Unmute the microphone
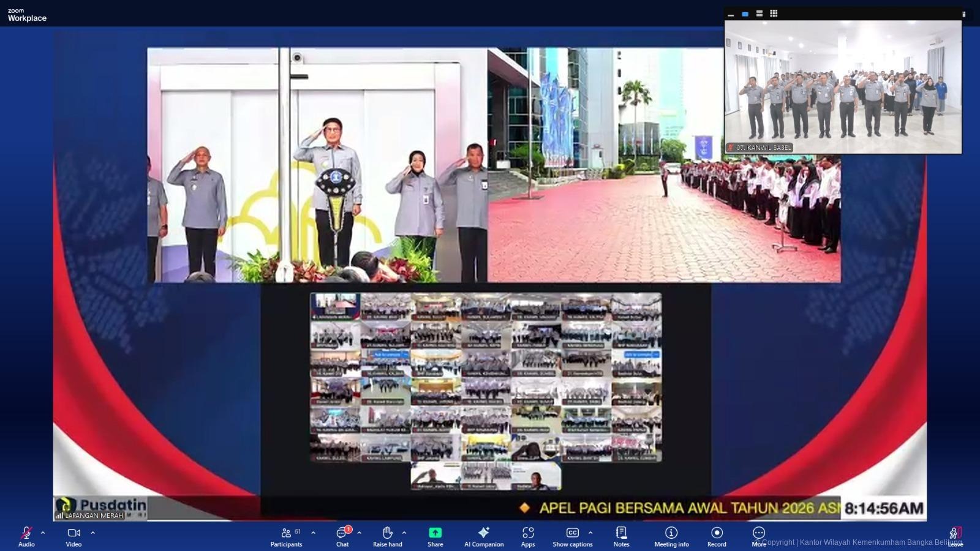Image resolution: width=980 pixels, height=551 pixels. click(x=25, y=533)
